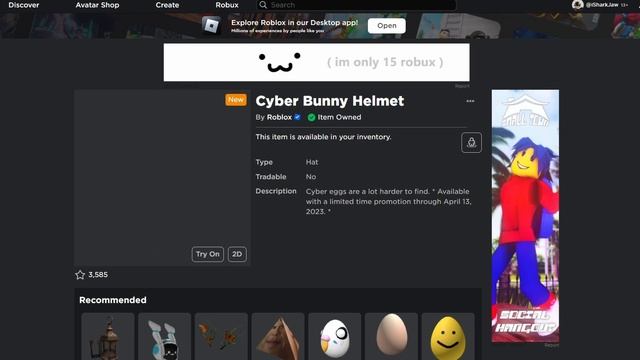Viewport: 640px width, 360px height.
Task: Open the recommended orange leaves item
Action: 221,337
